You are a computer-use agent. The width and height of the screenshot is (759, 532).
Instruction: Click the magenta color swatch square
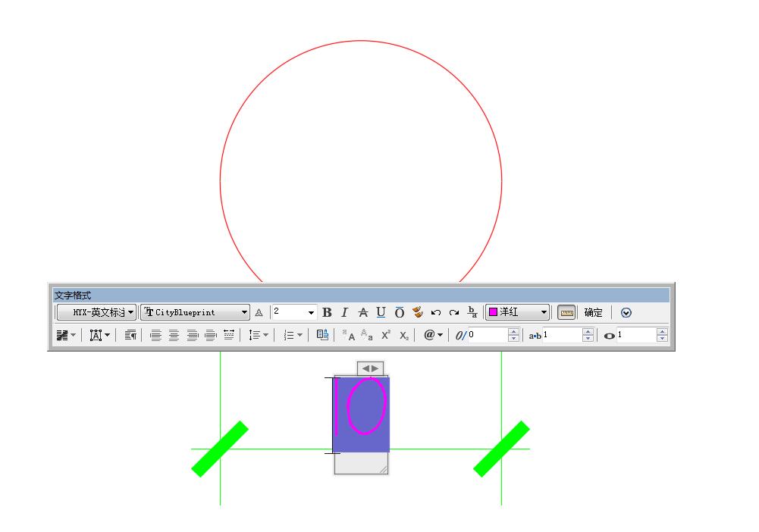pyautogui.click(x=493, y=312)
